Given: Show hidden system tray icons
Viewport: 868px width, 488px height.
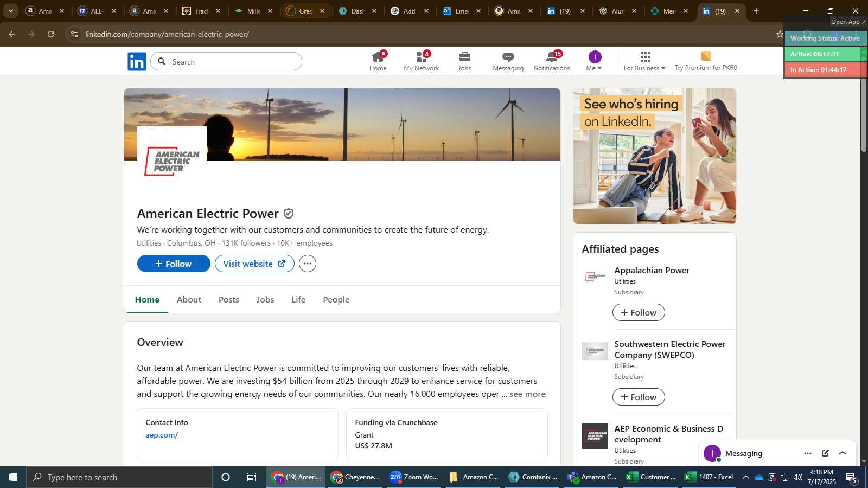Looking at the screenshot, I should click(746, 477).
